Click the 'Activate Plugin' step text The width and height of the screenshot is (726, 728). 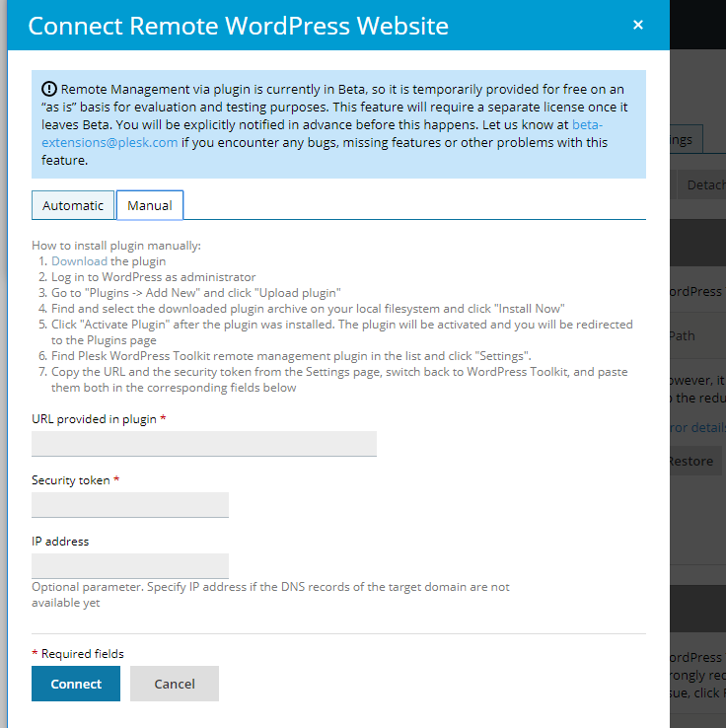[x=341, y=332]
